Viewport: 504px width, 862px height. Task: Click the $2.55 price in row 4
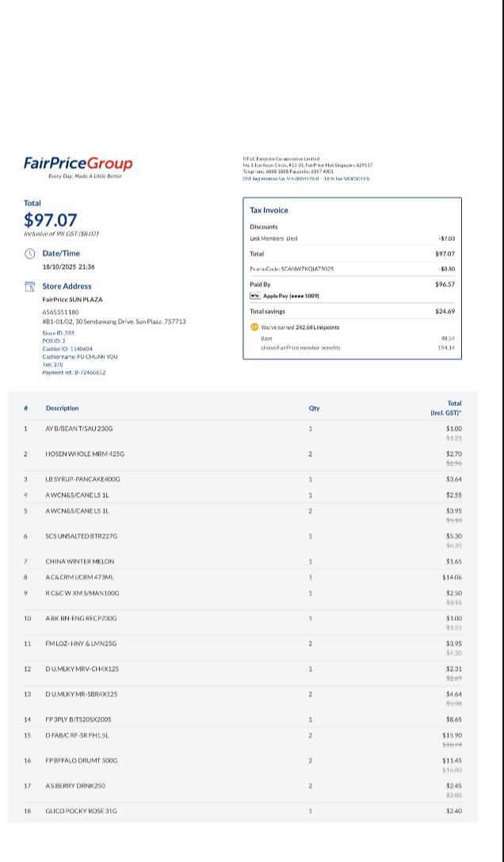pos(454,495)
